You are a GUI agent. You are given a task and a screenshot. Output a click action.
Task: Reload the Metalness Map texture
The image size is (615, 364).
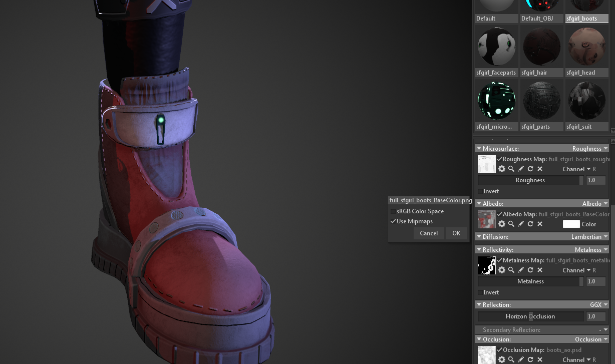tap(530, 270)
